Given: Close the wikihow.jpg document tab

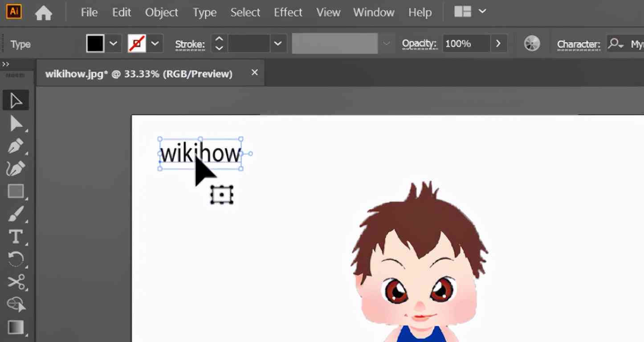Looking at the screenshot, I should click(x=254, y=72).
